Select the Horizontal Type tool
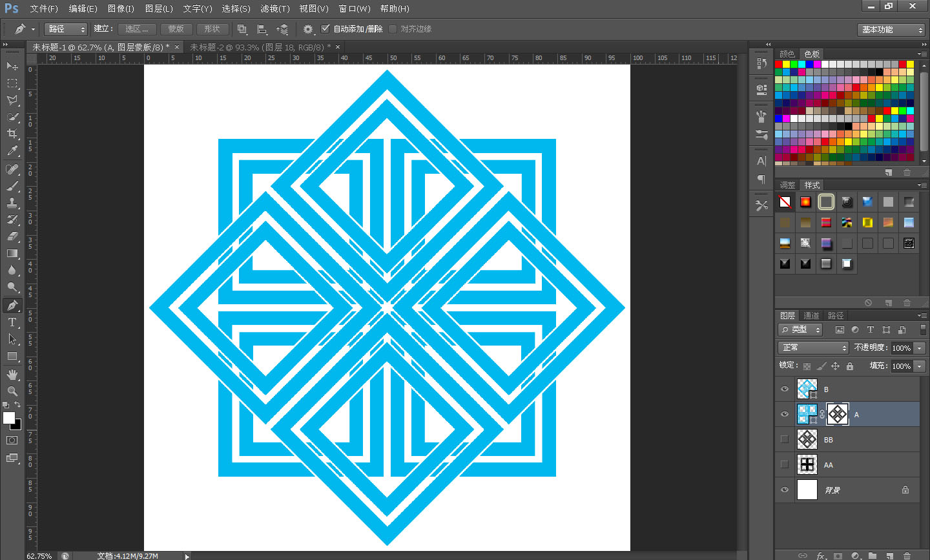 coord(12,322)
